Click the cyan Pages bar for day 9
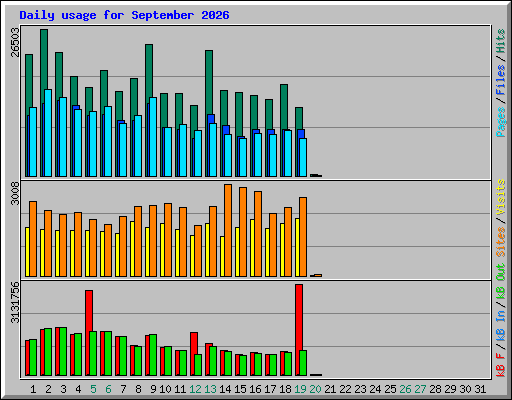Viewport: 512px width, 400px height. pyautogui.click(x=153, y=137)
